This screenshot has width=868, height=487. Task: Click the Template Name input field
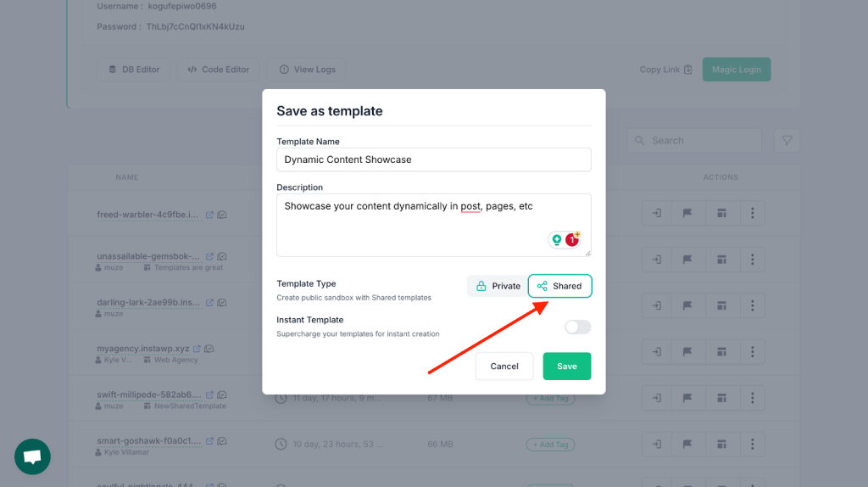(x=433, y=160)
